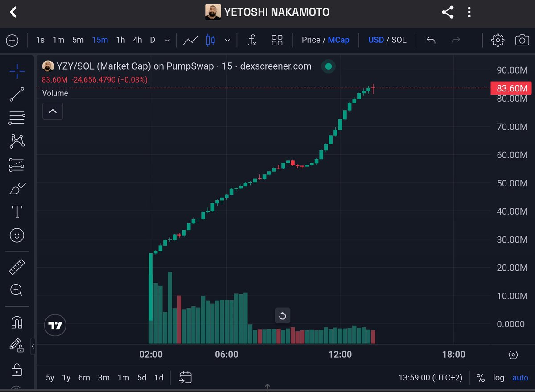Viewport: 535px width, 392px height.
Task: Select the 1m timeframe
Action: point(58,40)
